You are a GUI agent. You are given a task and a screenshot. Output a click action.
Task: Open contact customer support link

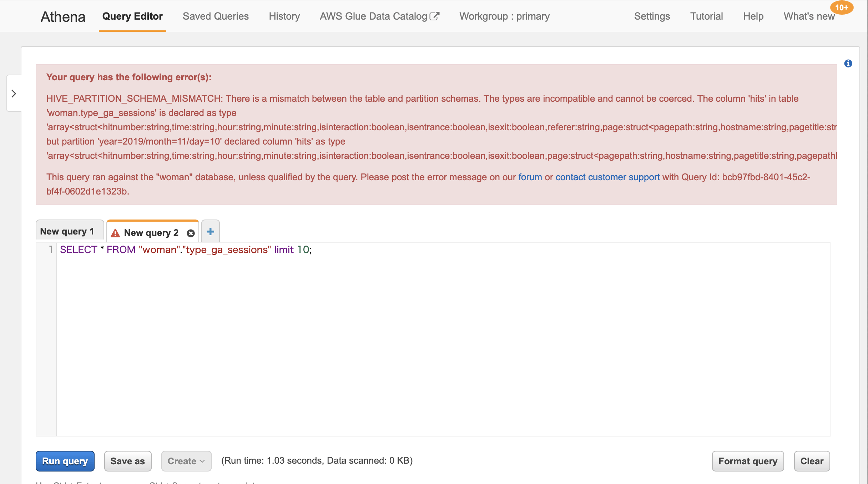tap(607, 177)
